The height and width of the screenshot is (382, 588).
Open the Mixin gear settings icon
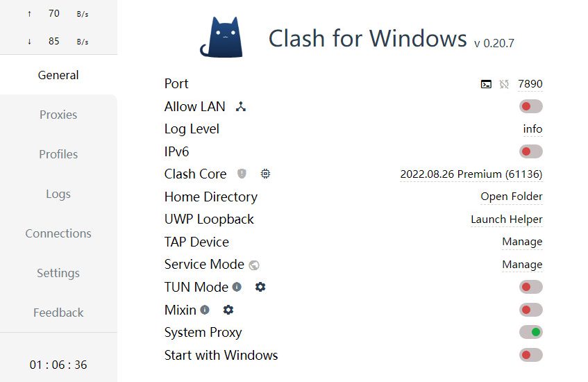(x=228, y=310)
